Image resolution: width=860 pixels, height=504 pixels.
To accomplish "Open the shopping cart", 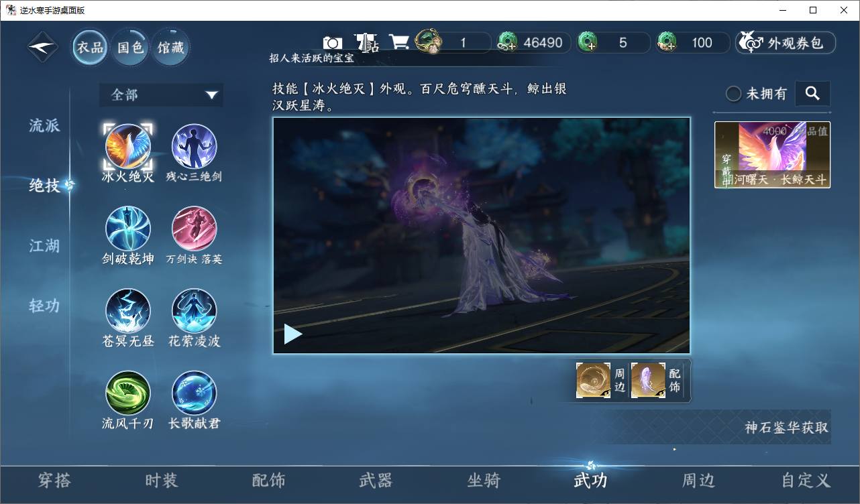I will (x=399, y=42).
